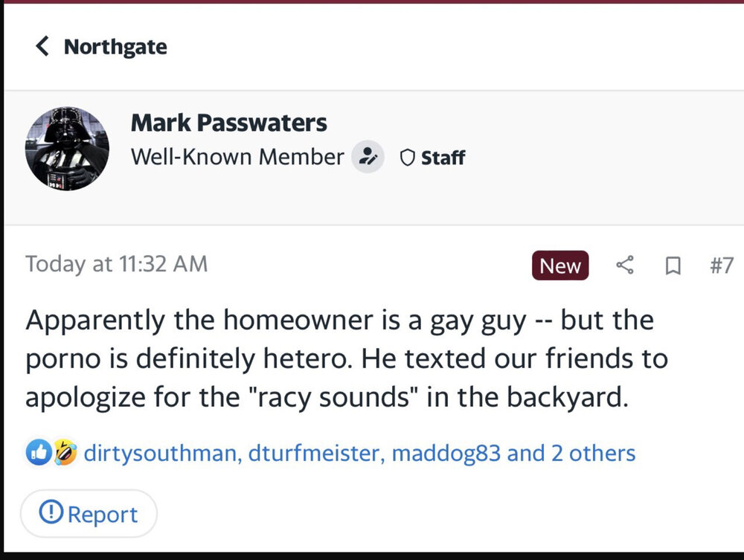
Task: Click the back chevron arrow
Action: coord(42,47)
